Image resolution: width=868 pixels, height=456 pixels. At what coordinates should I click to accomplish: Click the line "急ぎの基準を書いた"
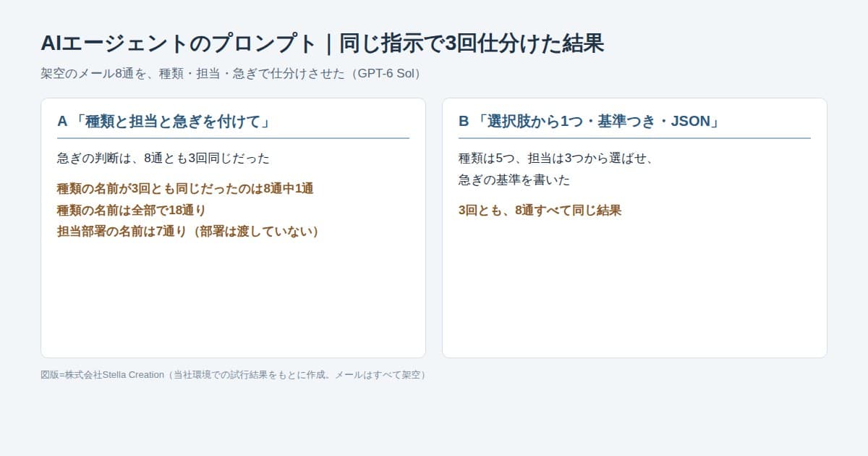[514, 180]
